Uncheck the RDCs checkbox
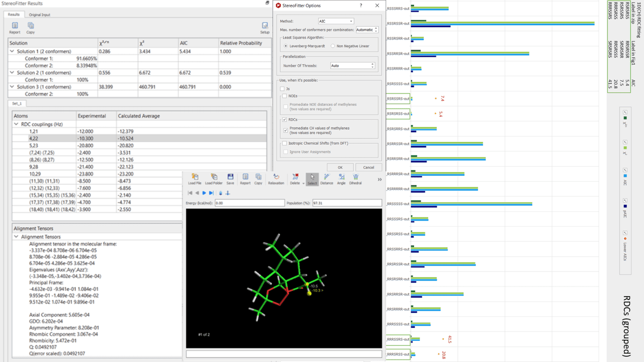644x362 pixels. 285,120
